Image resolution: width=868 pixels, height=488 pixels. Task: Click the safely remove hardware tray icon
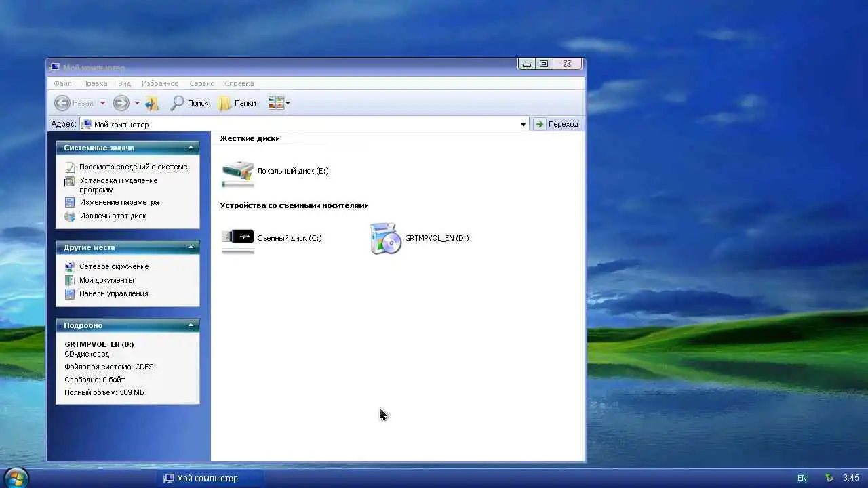tap(829, 478)
